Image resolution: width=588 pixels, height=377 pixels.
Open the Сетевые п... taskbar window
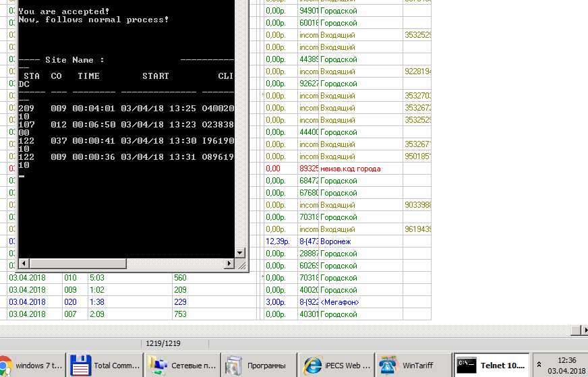click(182, 366)
